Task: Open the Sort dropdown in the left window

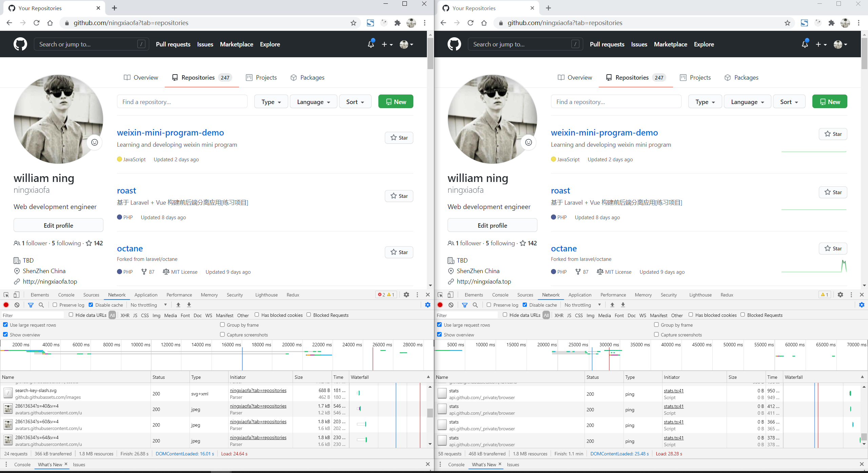Action: click(355, 102)
